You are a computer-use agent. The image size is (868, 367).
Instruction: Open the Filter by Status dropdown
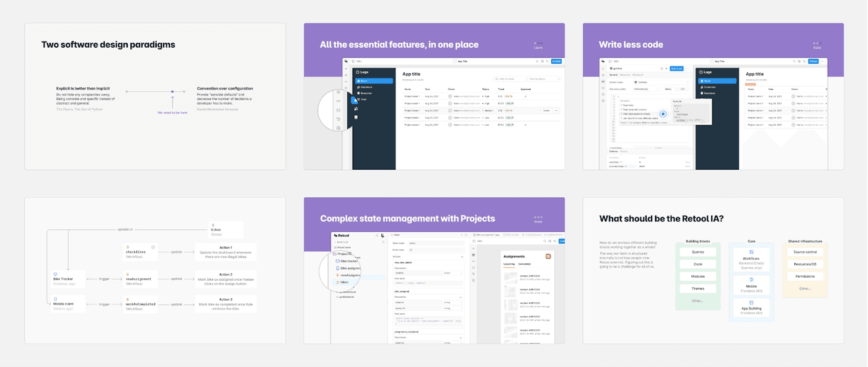tap(544, 79)
